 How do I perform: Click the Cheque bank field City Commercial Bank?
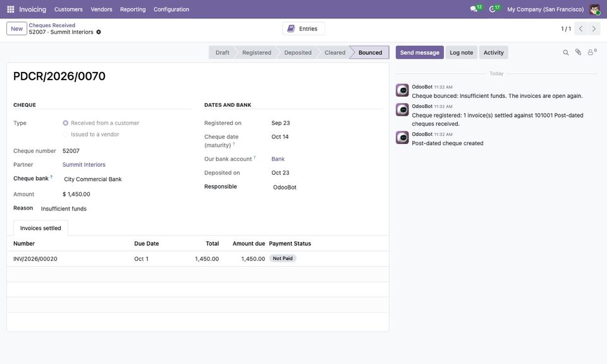(127, 179)
